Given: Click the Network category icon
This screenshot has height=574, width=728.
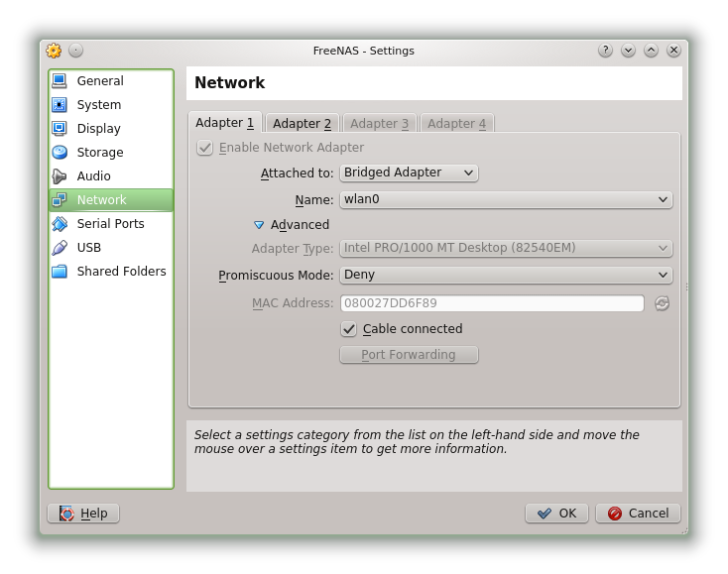Looking at the screenshot, I should tap(59, 199).
